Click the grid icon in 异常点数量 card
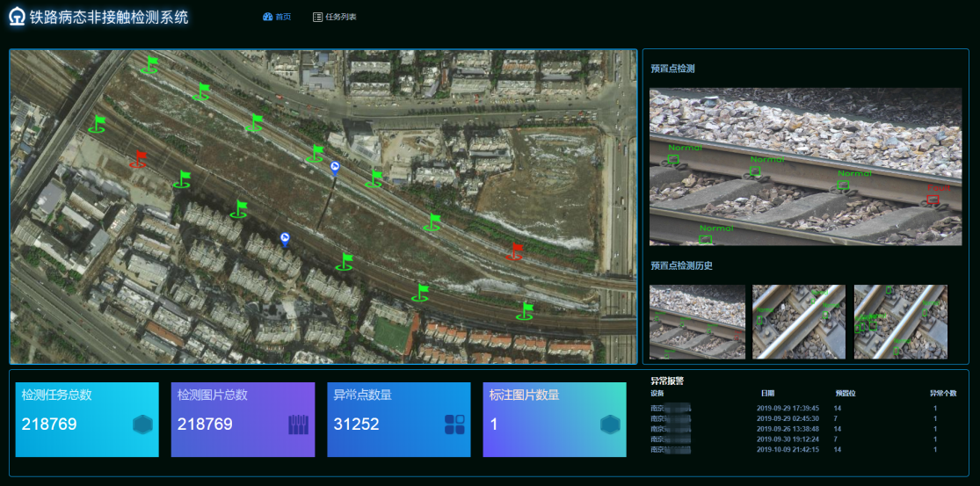 click(454, 424)
